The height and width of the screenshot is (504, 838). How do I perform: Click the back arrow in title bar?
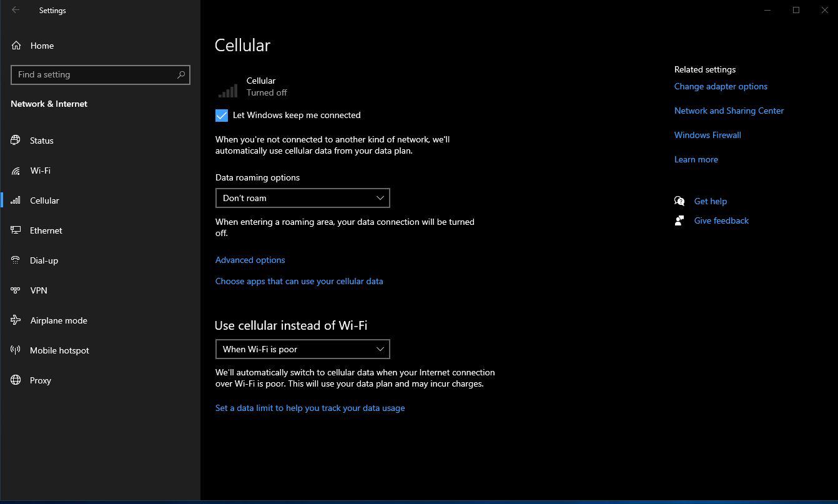click(x=16, y=10)
